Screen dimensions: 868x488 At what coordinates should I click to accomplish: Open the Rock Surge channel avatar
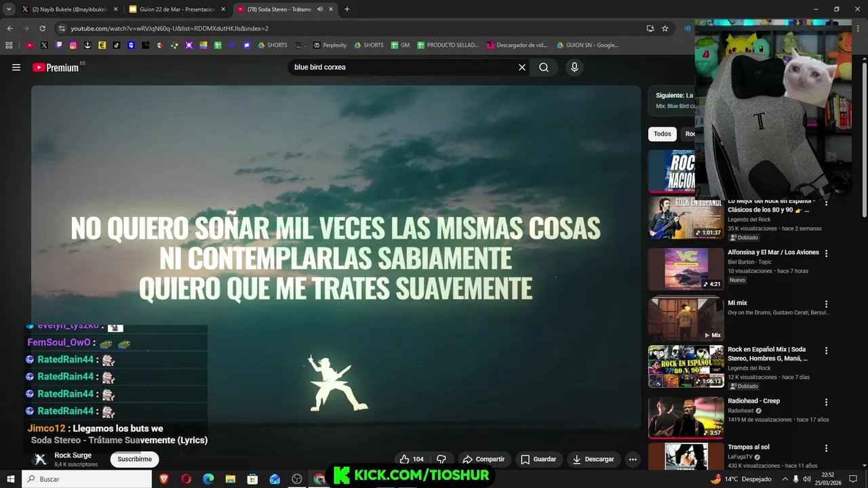click(40, 459)
